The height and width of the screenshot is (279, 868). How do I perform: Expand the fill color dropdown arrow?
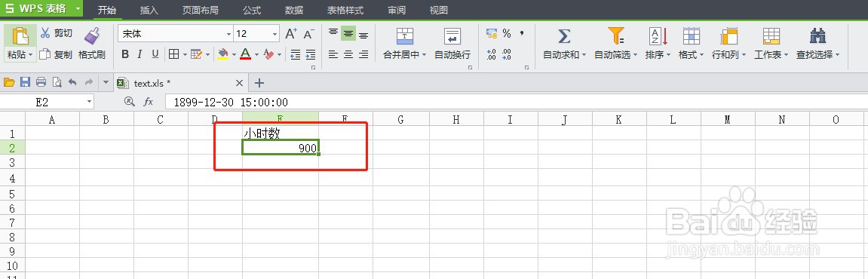pos(234,54)
